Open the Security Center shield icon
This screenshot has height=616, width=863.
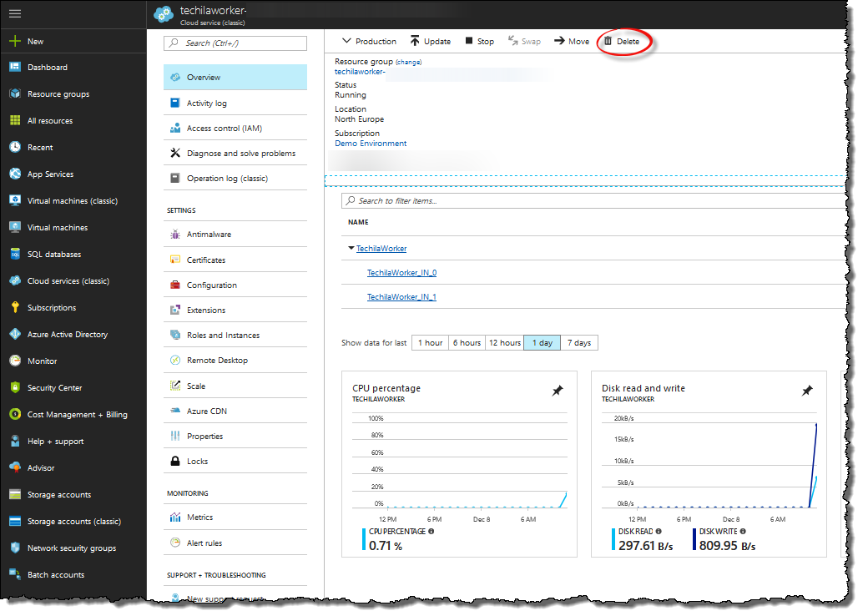pos(15,387)
